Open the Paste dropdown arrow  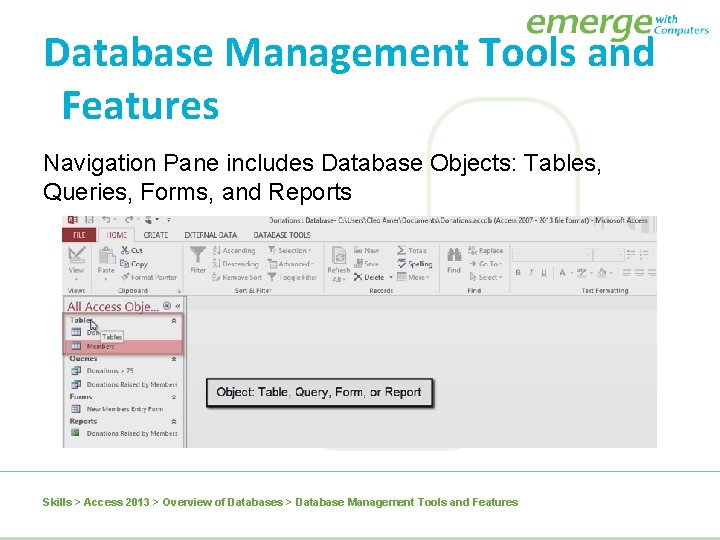point(106,279)
